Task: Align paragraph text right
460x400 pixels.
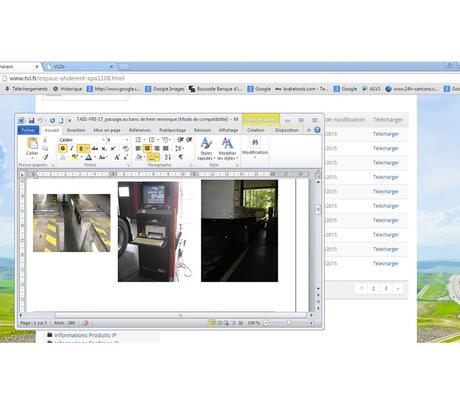Action: click(156, 148)
